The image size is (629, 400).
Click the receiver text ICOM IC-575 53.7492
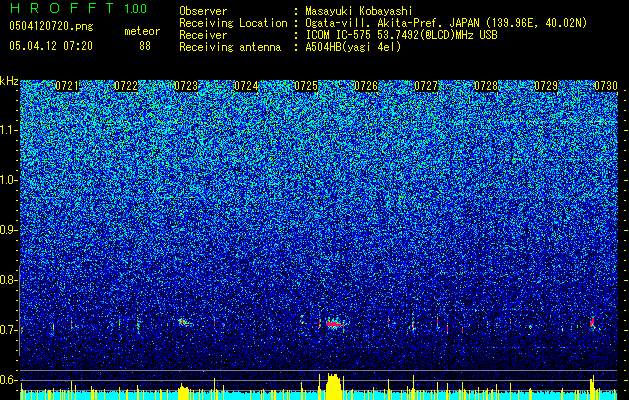(402, 35)
